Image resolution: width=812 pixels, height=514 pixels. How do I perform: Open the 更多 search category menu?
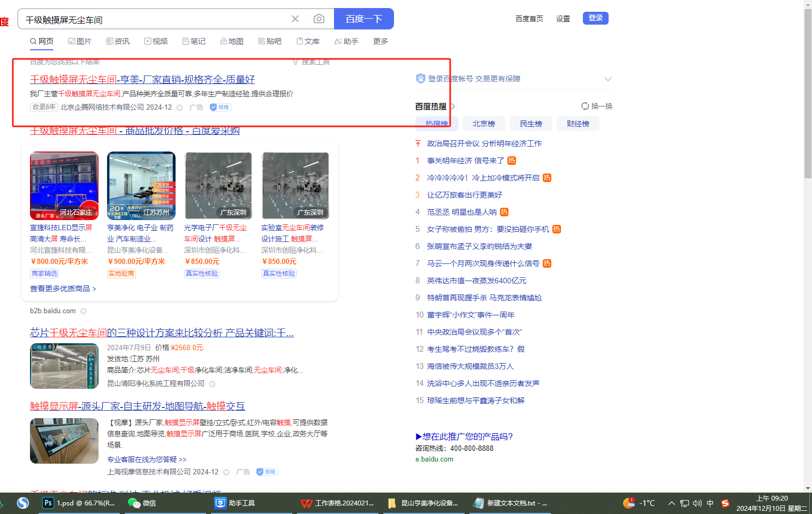(x=381, y=41)
